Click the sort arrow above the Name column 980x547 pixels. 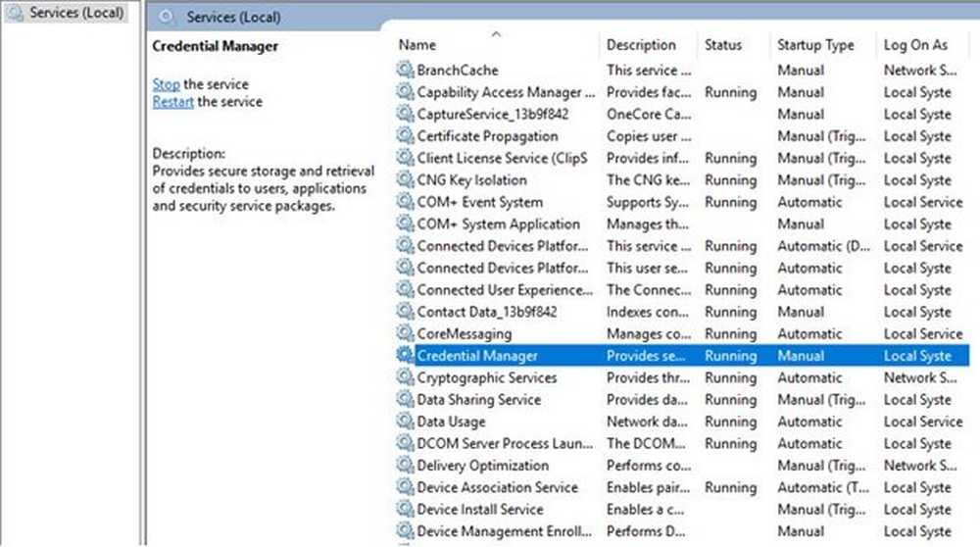coord(496,33)
